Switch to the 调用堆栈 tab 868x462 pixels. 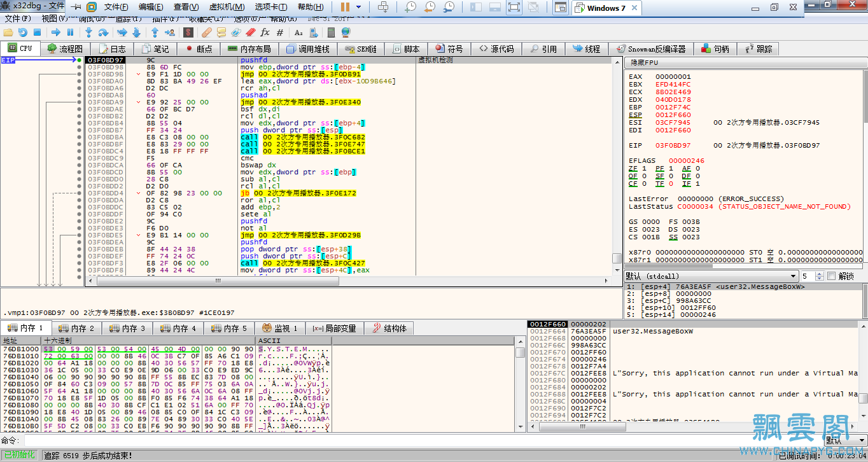[308, 49]
